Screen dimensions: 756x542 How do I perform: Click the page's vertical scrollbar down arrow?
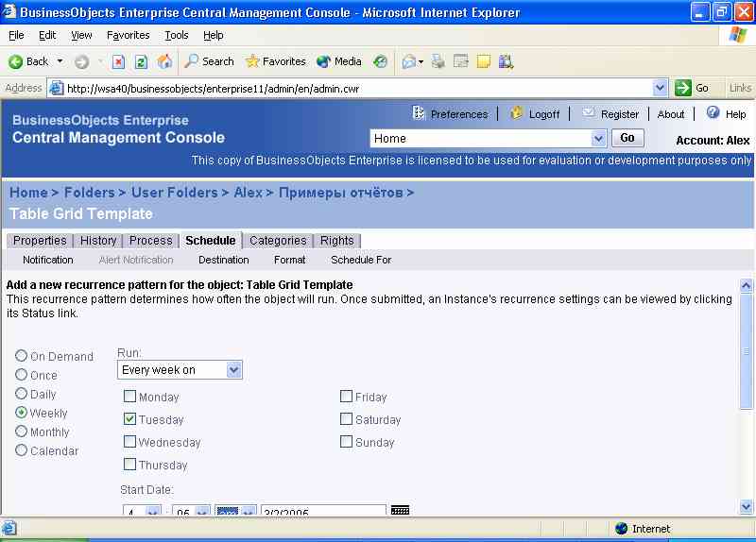click(747, 507)
